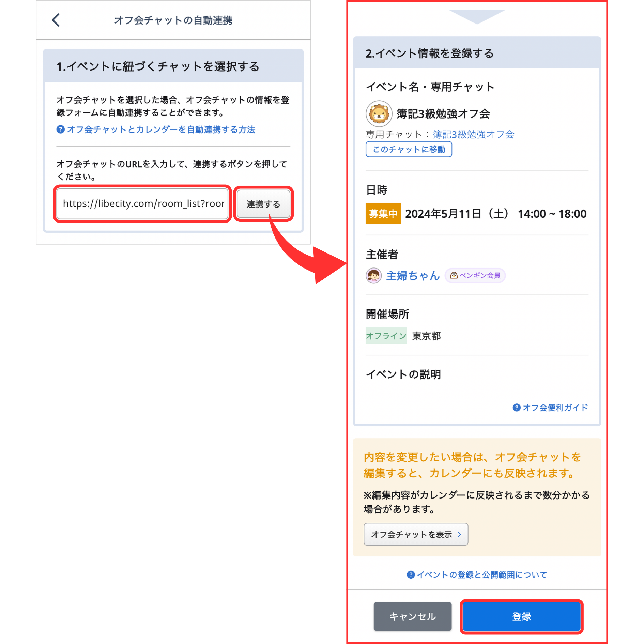Open the 主婦ちゃん organizer profile link

pyautogui.click(x=413, y=275)
